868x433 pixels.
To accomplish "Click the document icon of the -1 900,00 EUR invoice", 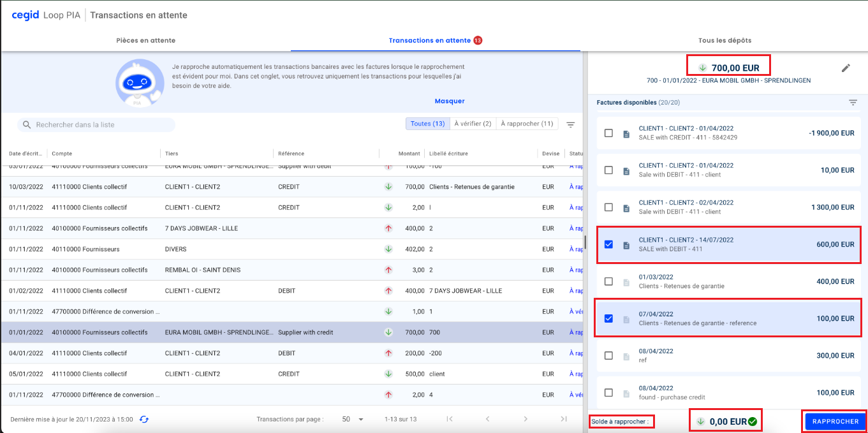I will tap(626, 133).
